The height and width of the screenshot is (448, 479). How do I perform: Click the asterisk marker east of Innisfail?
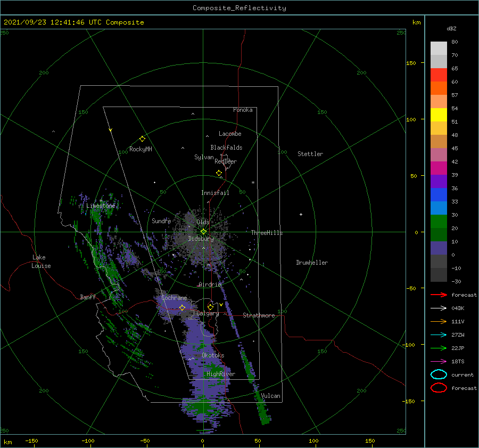tap(253, 183)
